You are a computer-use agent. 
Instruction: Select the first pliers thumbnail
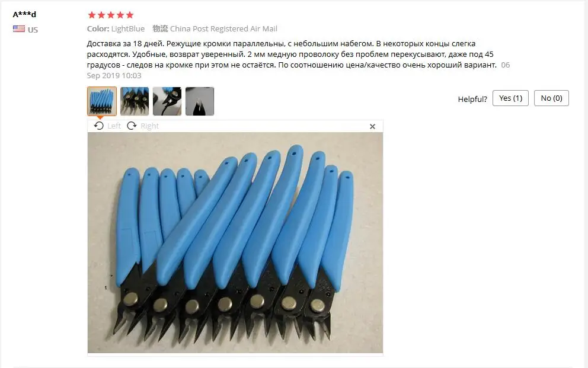[101, 101]
